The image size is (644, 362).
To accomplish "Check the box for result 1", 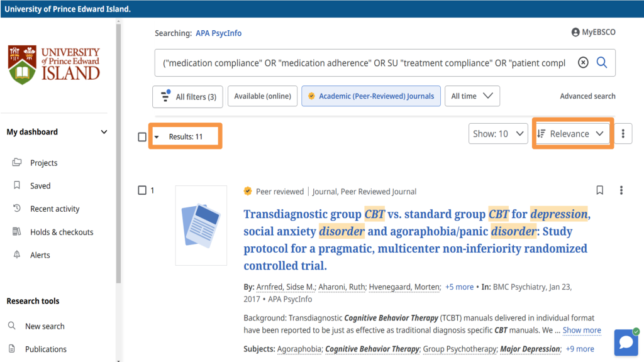I will click(142, 190).
